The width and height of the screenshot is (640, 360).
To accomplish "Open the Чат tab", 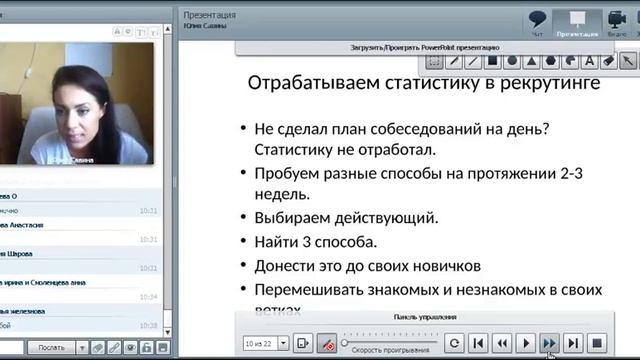I will (x=538, y=24).
